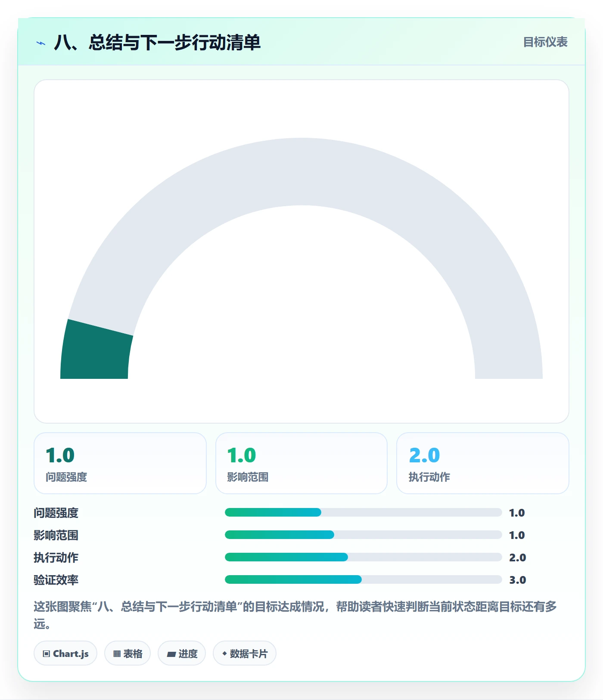Click the Chart.js tag icon
This screenshot has width=603, height=700.
pyautogui.click(x=47, y=654)
